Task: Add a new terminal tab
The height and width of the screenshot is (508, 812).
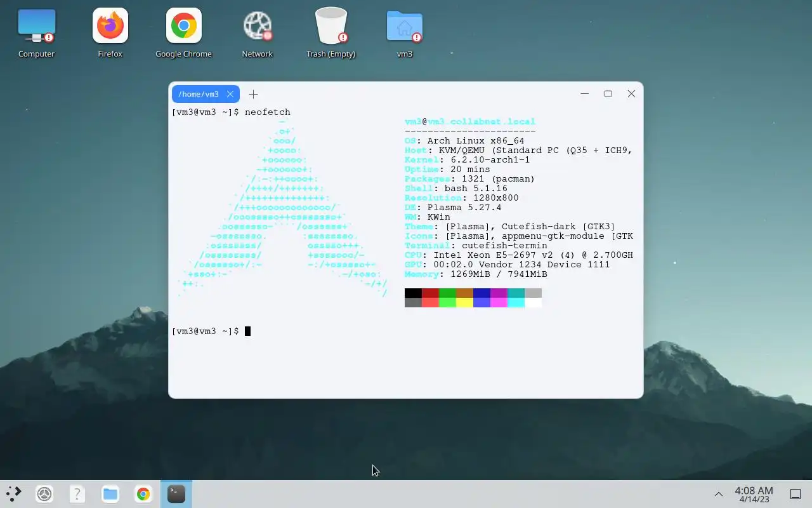Action: (x=253, y=94)
